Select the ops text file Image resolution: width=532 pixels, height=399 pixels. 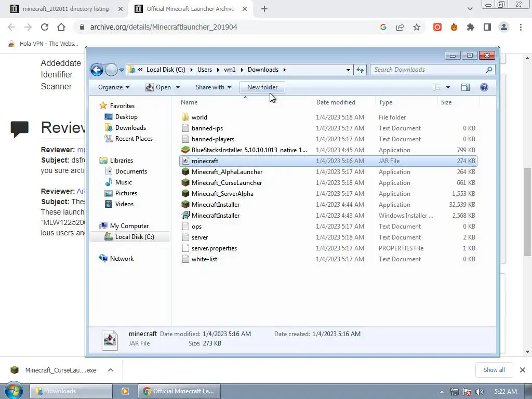tap(196, 227)
